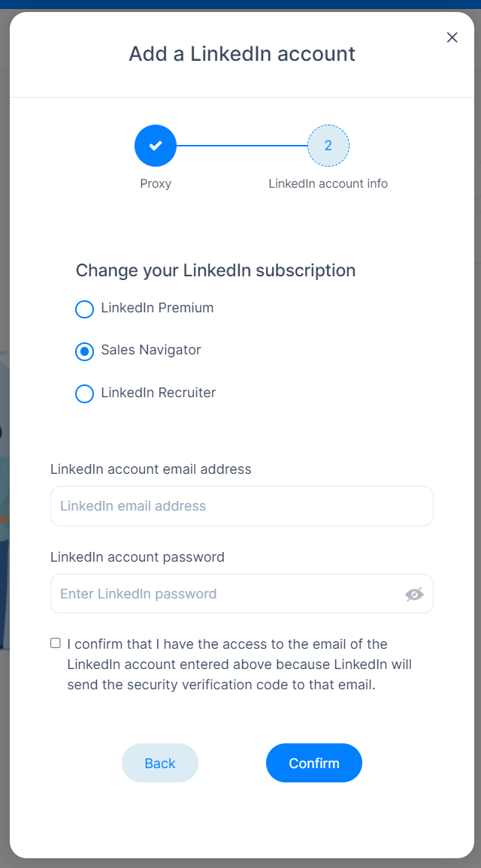The image size is (481, 868).
Task: Click the Change your LinkedIn subscription heading
Action: point(216,271)
